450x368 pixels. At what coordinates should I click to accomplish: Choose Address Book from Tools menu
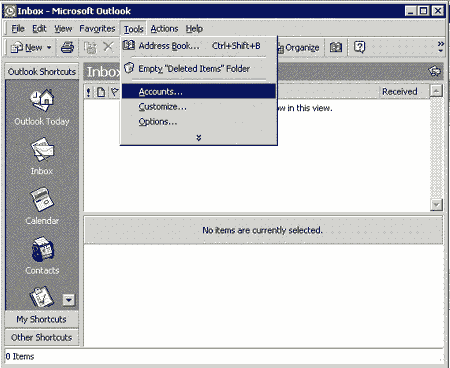(x=199, y=46)
